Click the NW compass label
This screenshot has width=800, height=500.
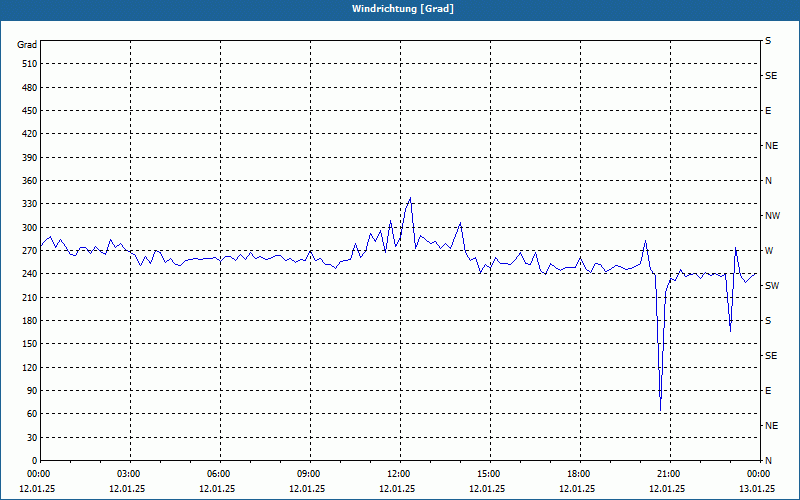click(x=772, y=216)
